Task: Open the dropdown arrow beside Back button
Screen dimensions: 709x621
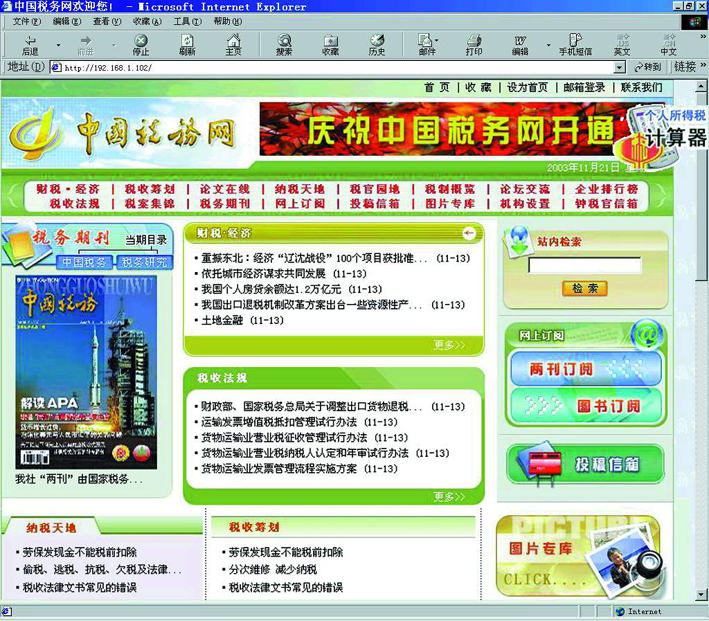Action: [x=58, y=44]
